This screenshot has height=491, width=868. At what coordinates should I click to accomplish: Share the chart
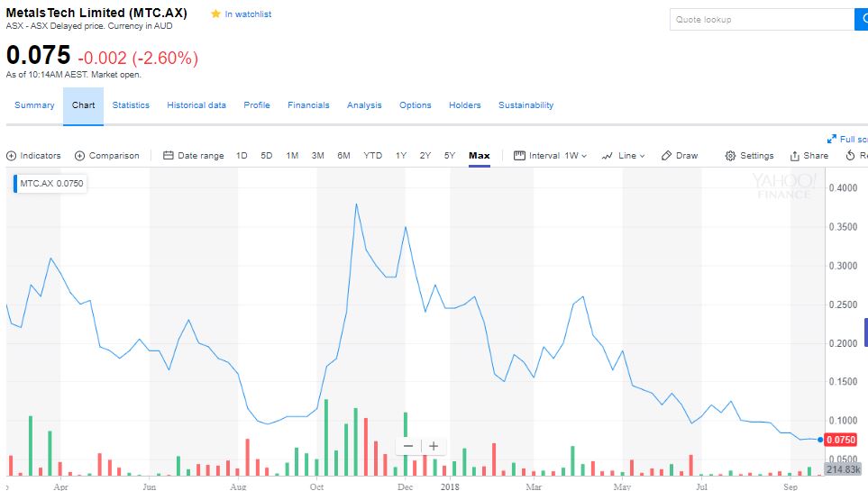pos(809,156)
